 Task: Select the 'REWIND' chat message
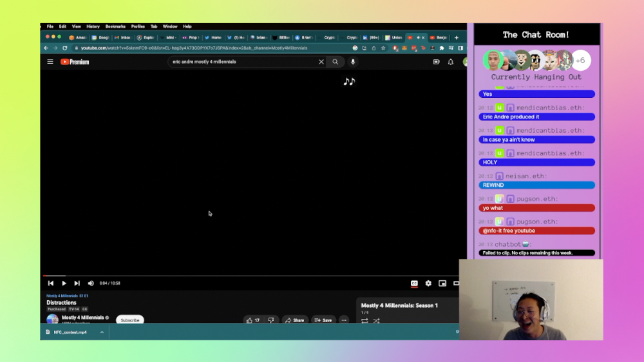[537, 185]
